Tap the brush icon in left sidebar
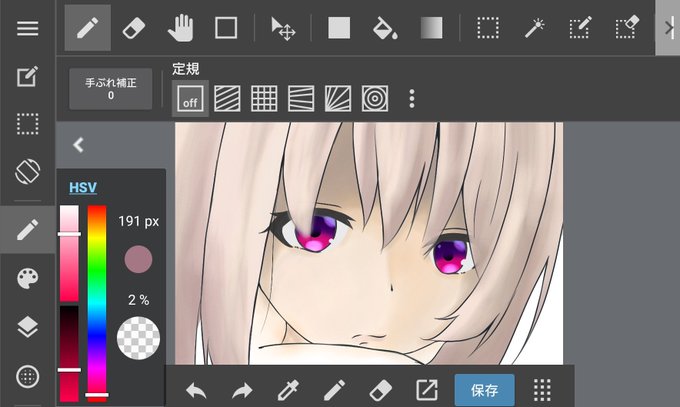Screen dimensions: 680x407 [27, 229]
